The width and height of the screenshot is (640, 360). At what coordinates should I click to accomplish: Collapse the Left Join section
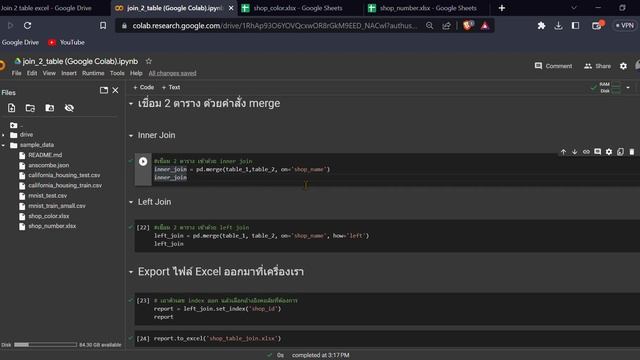pyautogui.click(x=131, y=202)
